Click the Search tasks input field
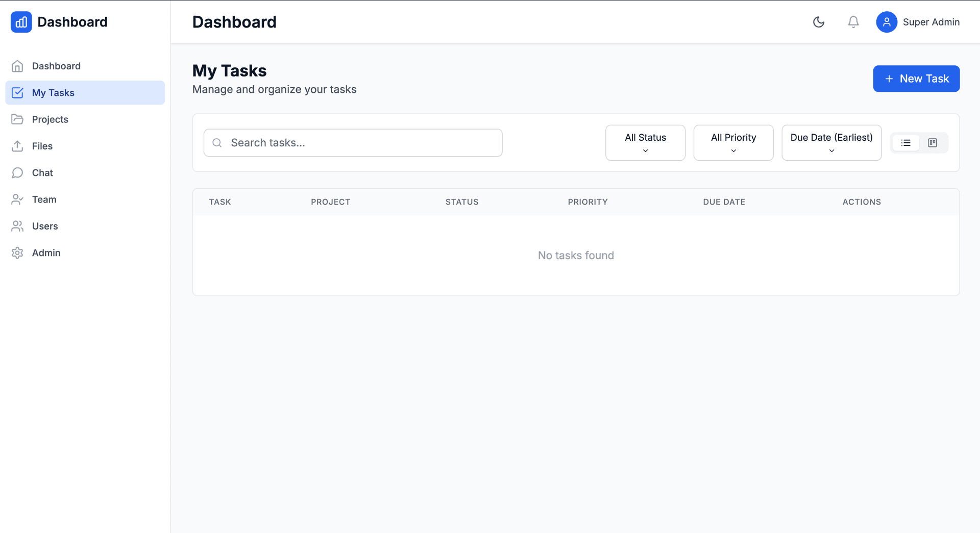 point(353,143)
